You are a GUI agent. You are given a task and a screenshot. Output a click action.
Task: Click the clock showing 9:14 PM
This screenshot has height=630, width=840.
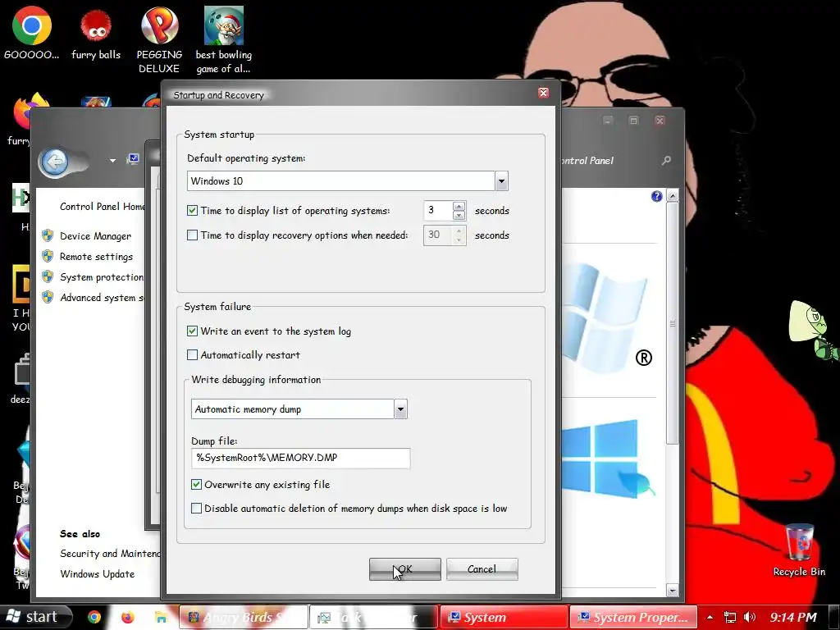[x=793, y=617]
